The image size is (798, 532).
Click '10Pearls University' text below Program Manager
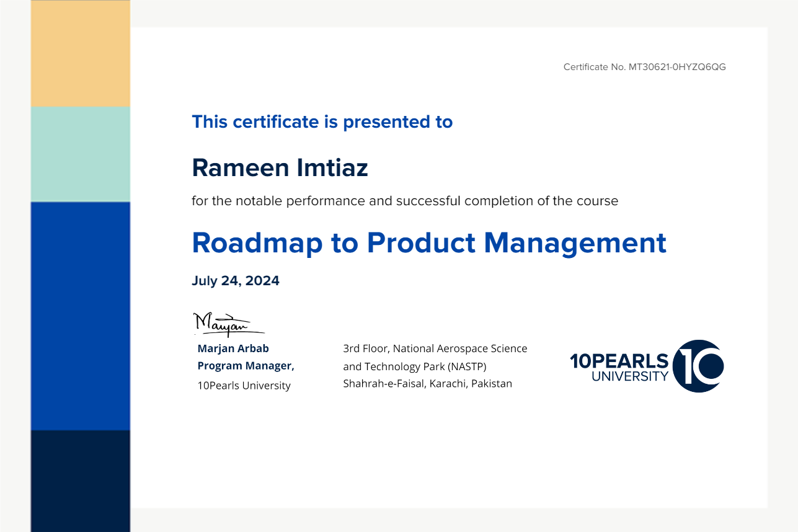pyautogui.click(x=244, y=386)
